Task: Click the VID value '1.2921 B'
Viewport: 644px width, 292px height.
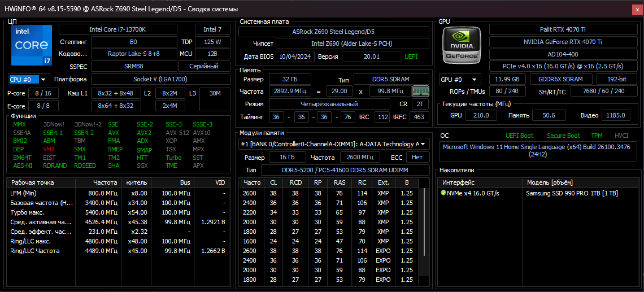Action: point(213,222)
